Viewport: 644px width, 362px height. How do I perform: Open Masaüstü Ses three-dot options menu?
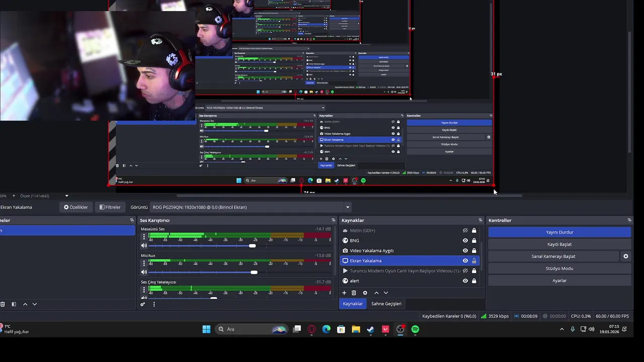click(x=144, y=236)
